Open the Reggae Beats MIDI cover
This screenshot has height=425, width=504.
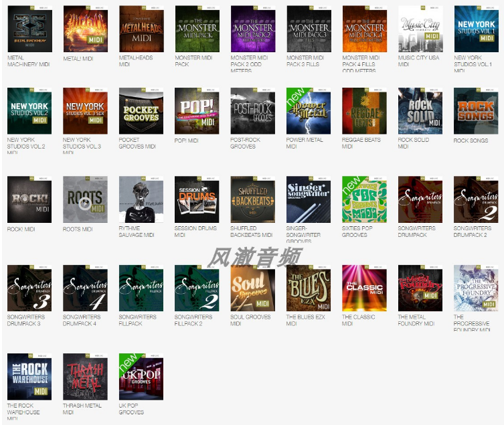365,111
